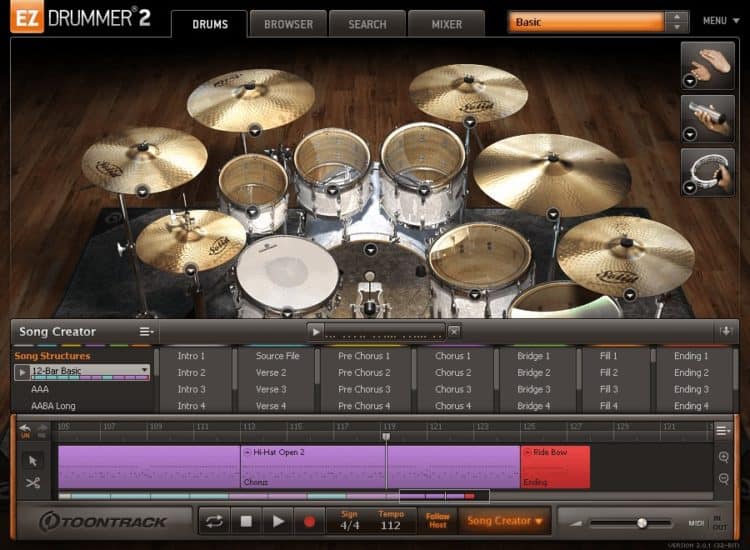The image size is (750, 550).
Task: Select Bridge 2 part
Action: point(533,373)
